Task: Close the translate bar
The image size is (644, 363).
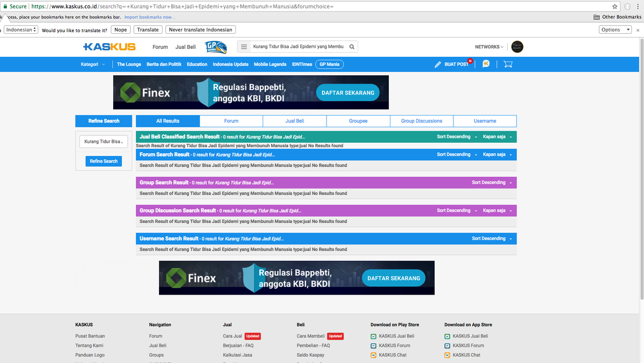Action: 638,30
